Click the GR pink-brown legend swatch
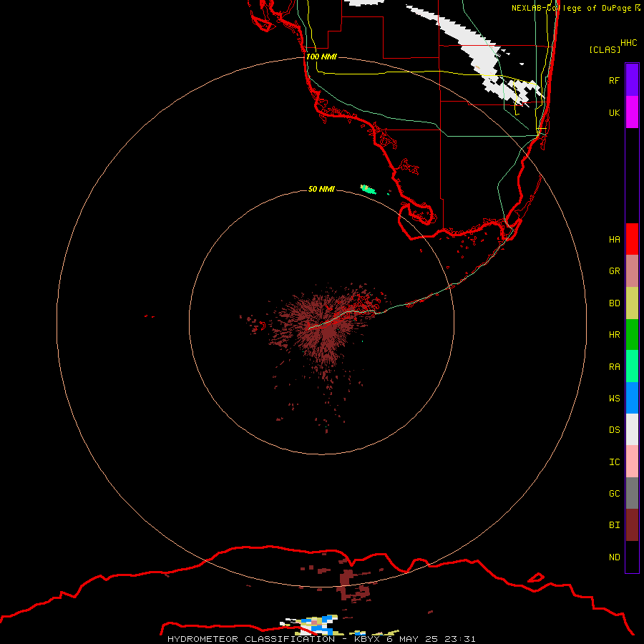The width and height of the screenshot is (644, 644). (x=632, y=270)
